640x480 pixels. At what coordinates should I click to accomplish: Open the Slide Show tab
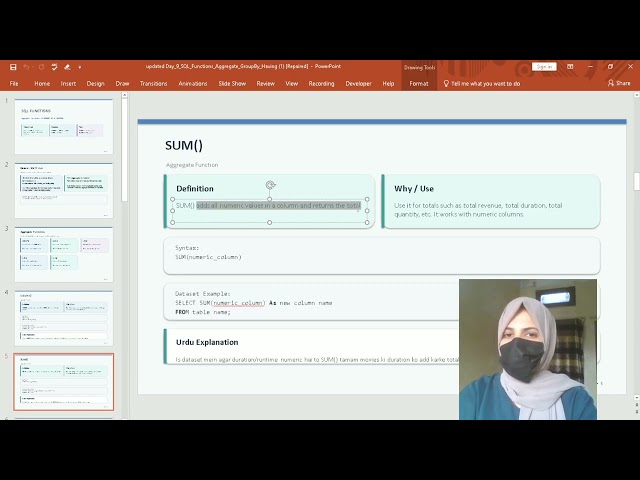tap(232, 84)
